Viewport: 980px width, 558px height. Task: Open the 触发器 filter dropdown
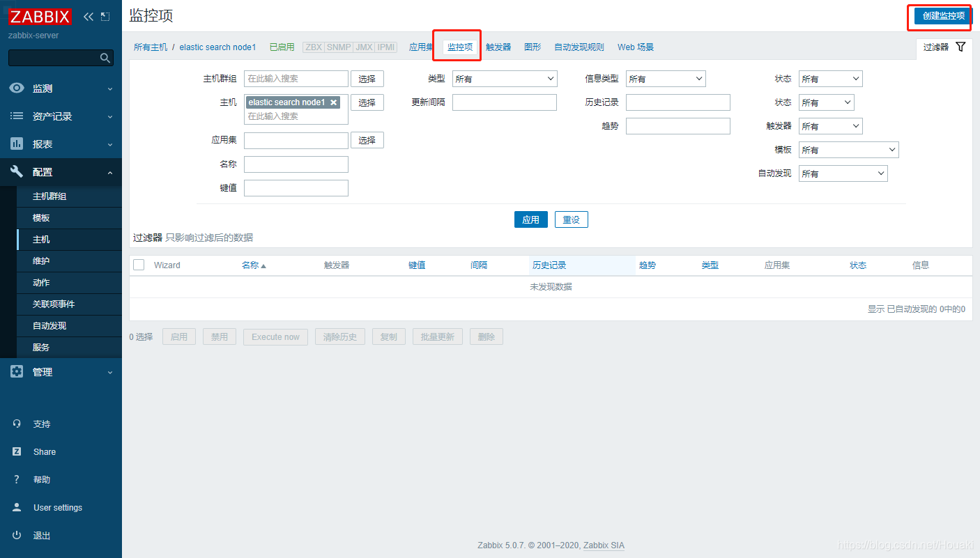click(831, 126)
